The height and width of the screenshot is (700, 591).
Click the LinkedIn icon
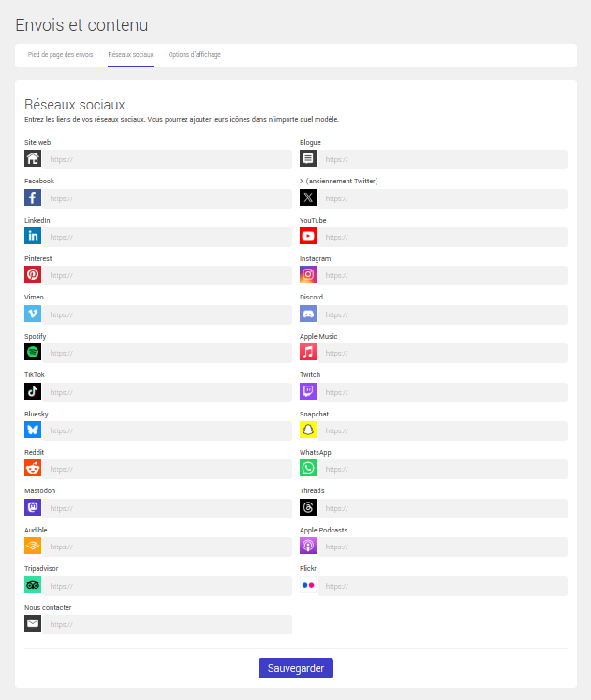33,236
